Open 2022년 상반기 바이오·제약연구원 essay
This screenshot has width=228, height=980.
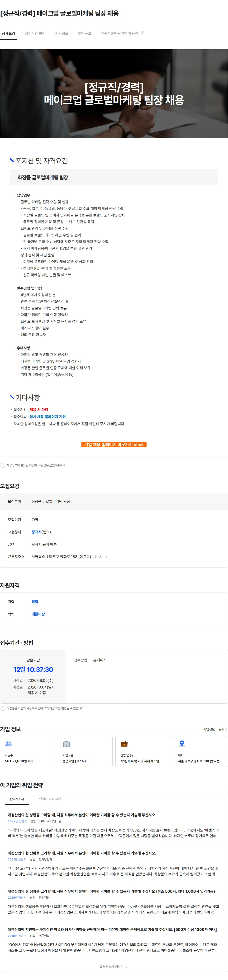coord(114,825)
